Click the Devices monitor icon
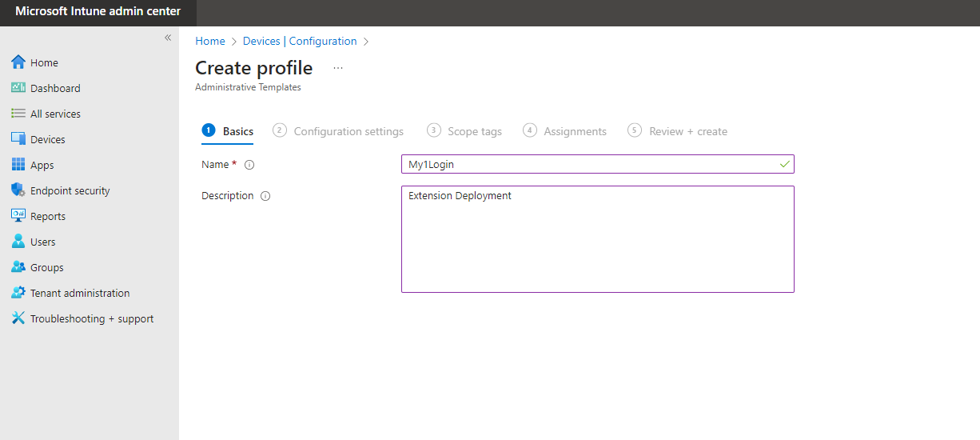 (x=18, y=139)
